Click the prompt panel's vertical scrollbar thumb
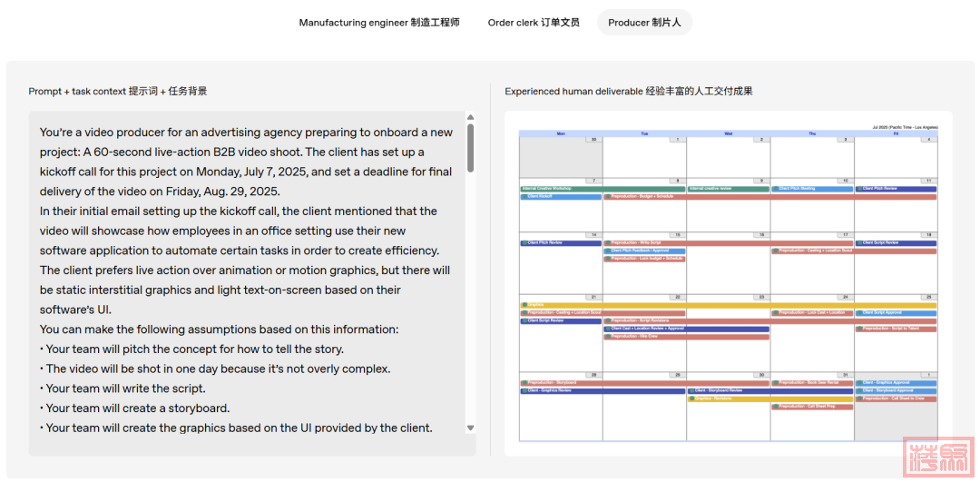 470,147
